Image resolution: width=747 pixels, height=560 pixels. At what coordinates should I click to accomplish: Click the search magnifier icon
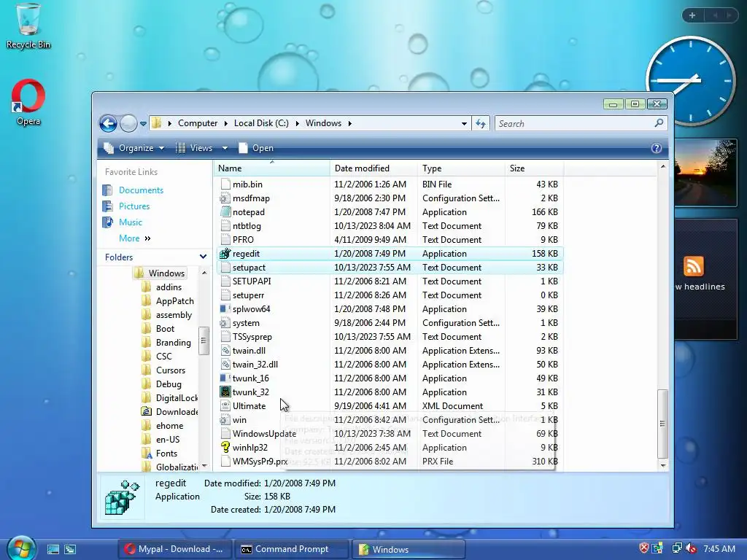point(659,123)
